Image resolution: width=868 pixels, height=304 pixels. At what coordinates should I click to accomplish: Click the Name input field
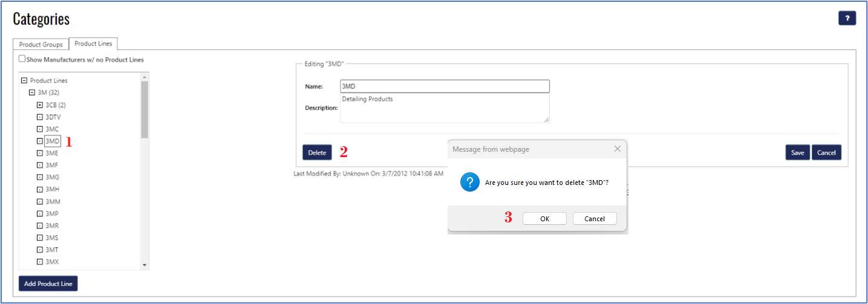coord(445,86)
